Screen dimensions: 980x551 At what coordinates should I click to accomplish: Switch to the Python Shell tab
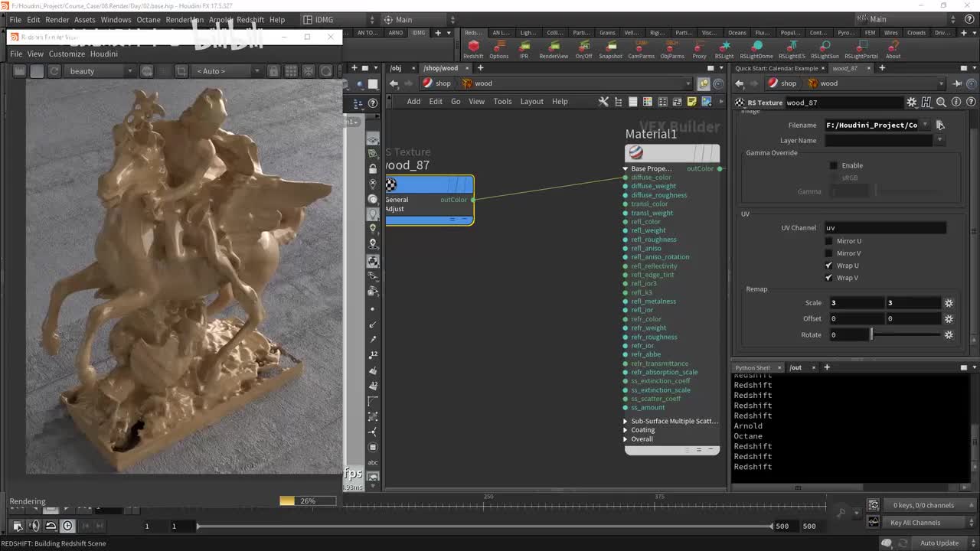[x=753, y=367]
